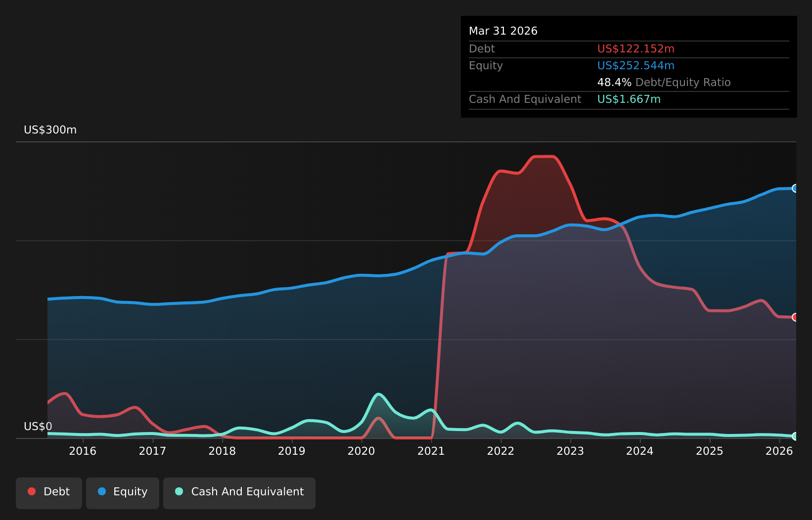The image size is (812, 520).
Task: Click the 2016 x-axis label
Action: click(83, 451)
